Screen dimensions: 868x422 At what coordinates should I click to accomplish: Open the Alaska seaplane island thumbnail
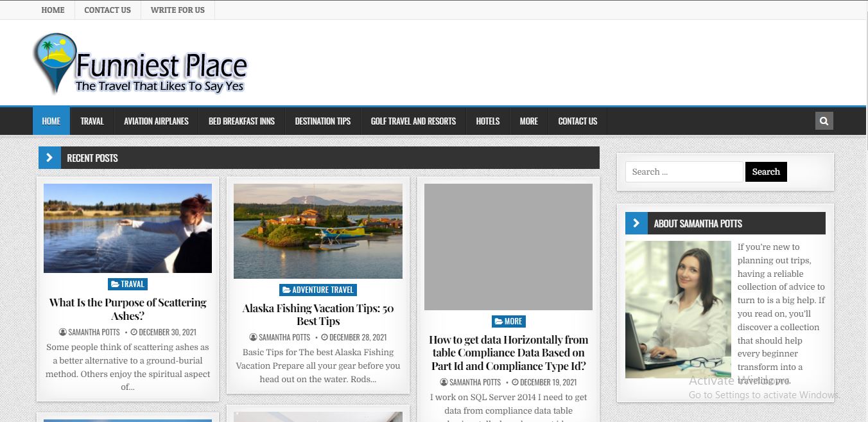[x=318, y=231]
